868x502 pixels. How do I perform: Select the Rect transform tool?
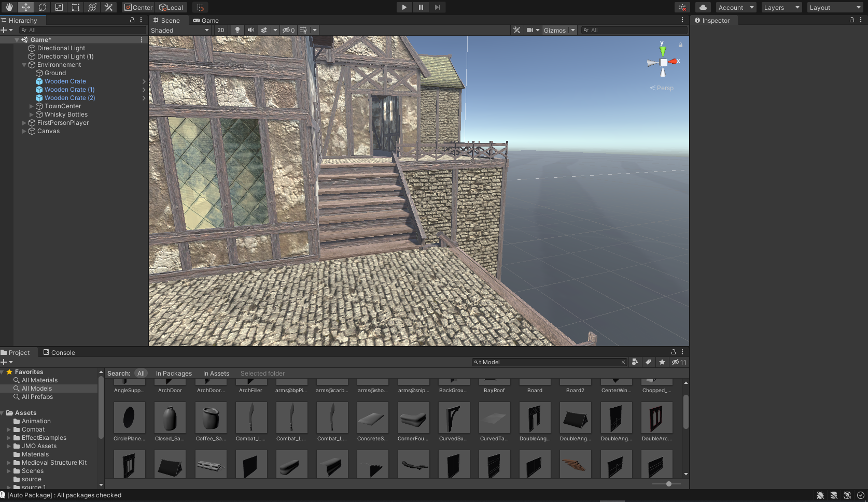pos(76,7)
